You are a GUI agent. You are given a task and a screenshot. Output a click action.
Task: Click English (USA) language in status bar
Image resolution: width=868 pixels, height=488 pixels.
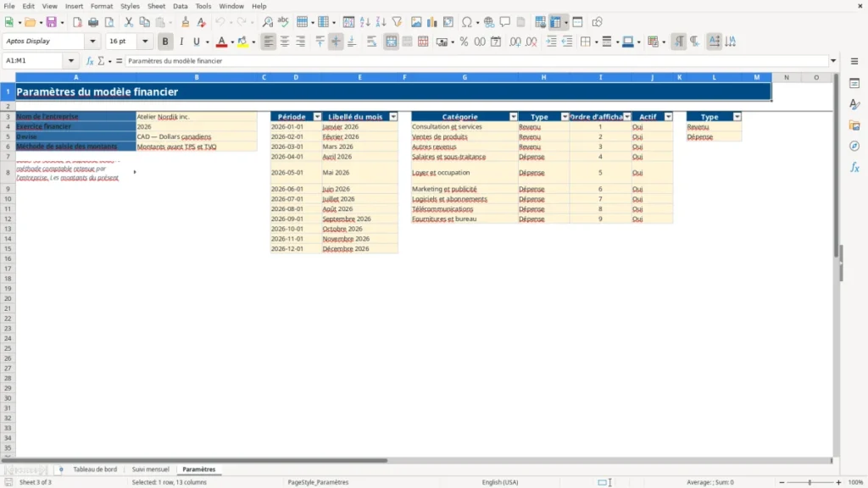tap(500, 482)
